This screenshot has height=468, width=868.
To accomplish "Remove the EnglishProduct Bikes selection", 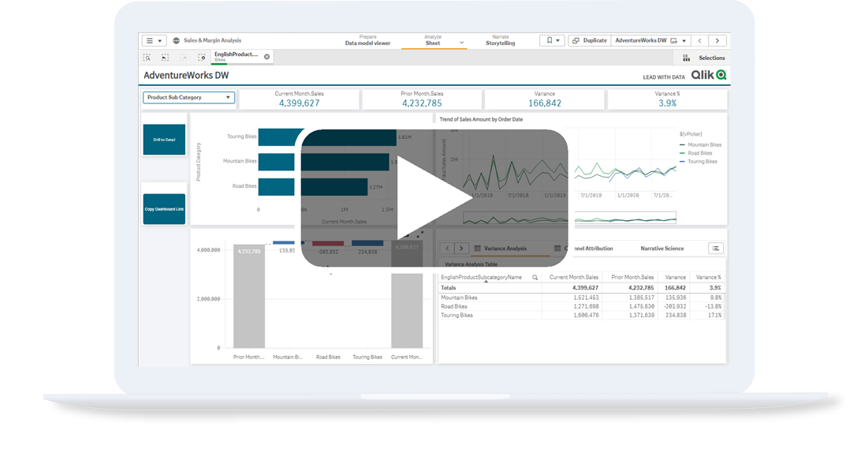I will click(x=266, y=57).
